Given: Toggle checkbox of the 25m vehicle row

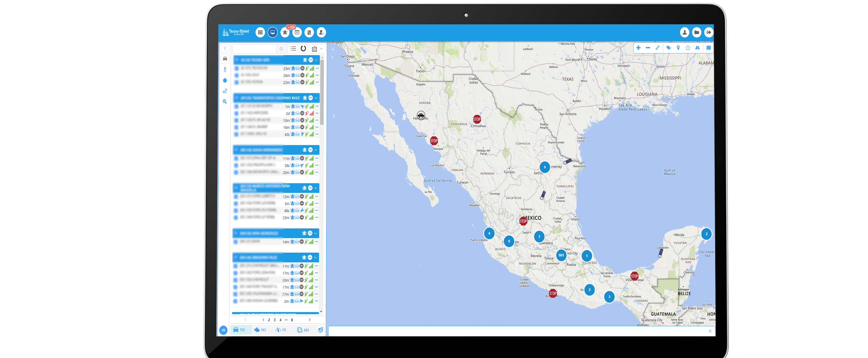Looking at the screenshot, I should [x=237, y=68].
